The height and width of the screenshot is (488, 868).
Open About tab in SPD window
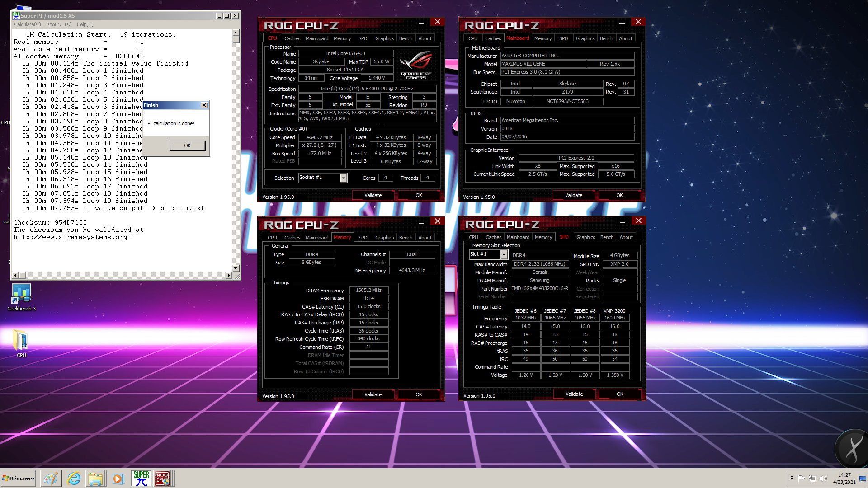point(626,237)
